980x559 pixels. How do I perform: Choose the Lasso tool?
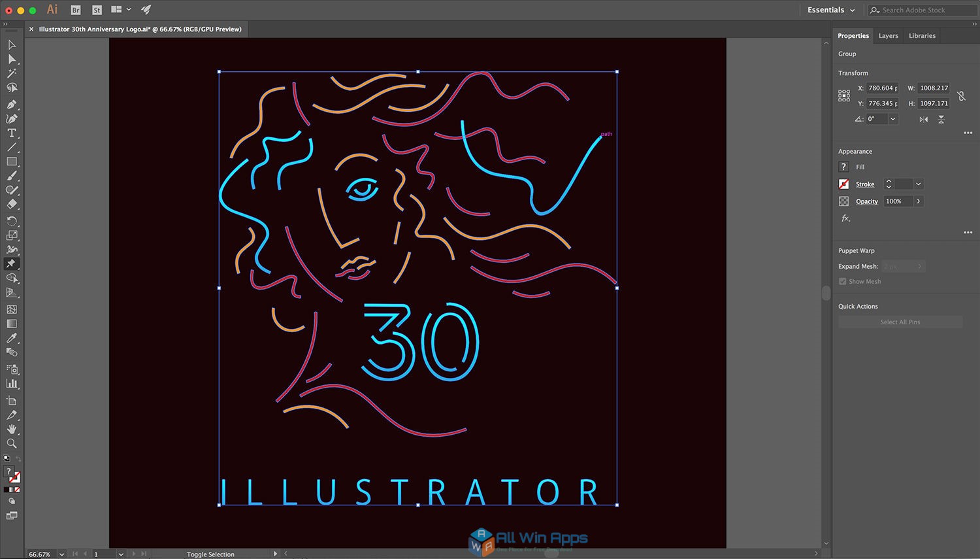12,88
